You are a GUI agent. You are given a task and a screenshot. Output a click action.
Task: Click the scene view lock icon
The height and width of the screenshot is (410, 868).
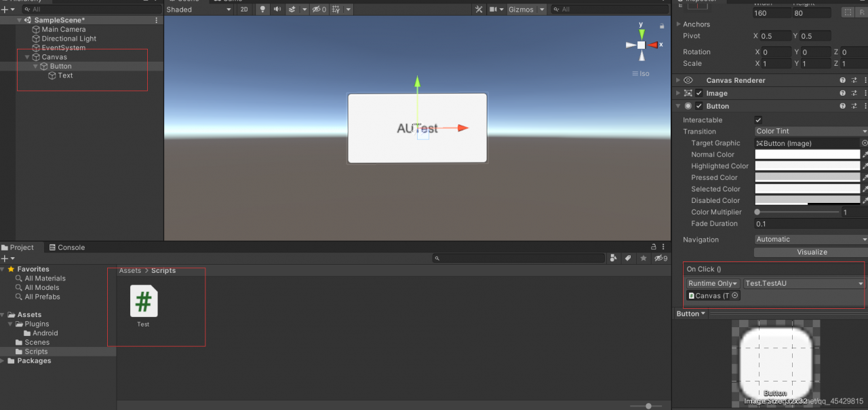pyautogui.click(x=661, y=25)
